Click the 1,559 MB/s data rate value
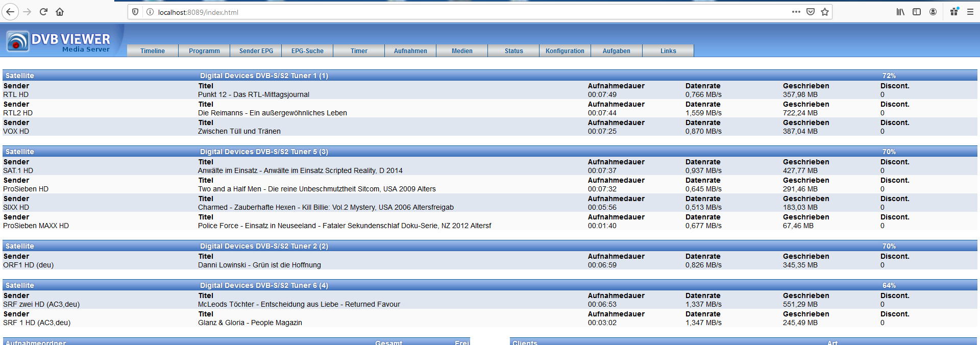The height and width of the screenshot is (345, 980). click(x=703, y=113)
